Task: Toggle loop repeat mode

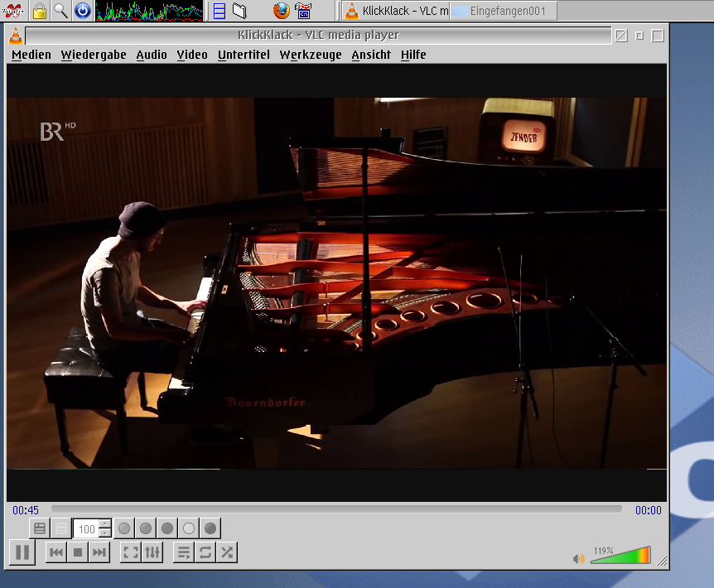Action: [205, 552]
